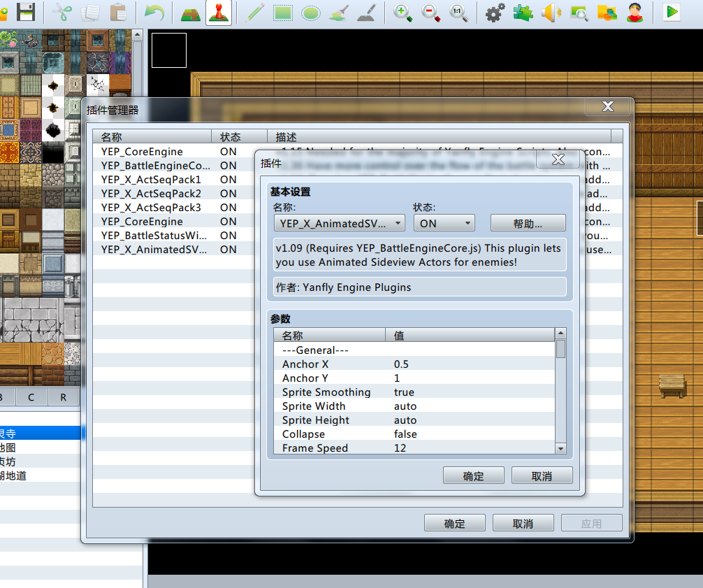The height and width of the screenshot is (588, 703).
Task: Select the Cut scissors icon
Action: tap(62, 12)
